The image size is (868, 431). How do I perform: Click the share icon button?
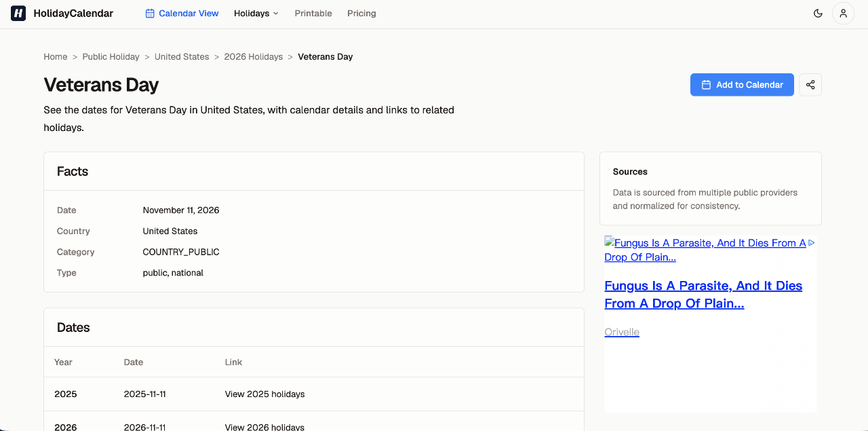tap(810, 85)
